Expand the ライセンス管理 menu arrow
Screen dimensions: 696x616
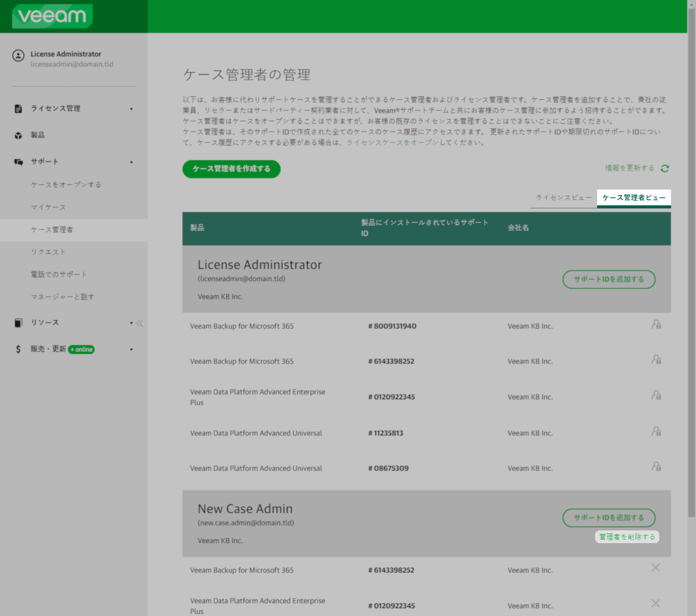(131, 109)
